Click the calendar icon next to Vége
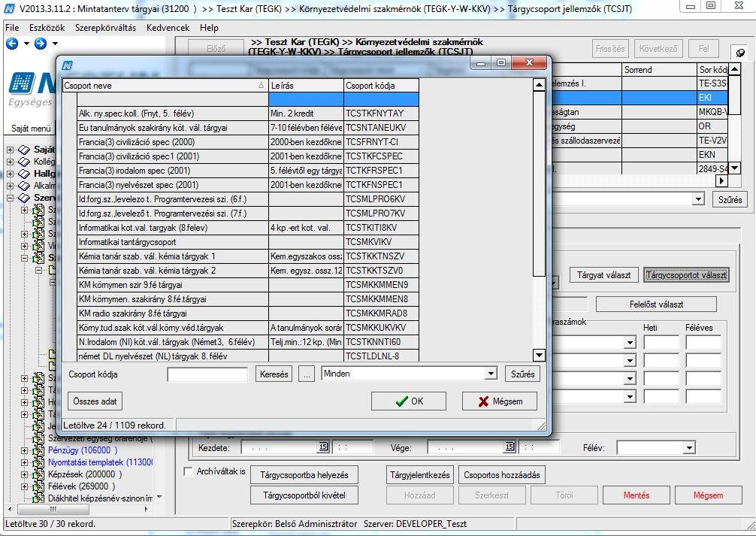Viewport: 756px width, 536px height. pyautogui.click(x=510, y=447)
